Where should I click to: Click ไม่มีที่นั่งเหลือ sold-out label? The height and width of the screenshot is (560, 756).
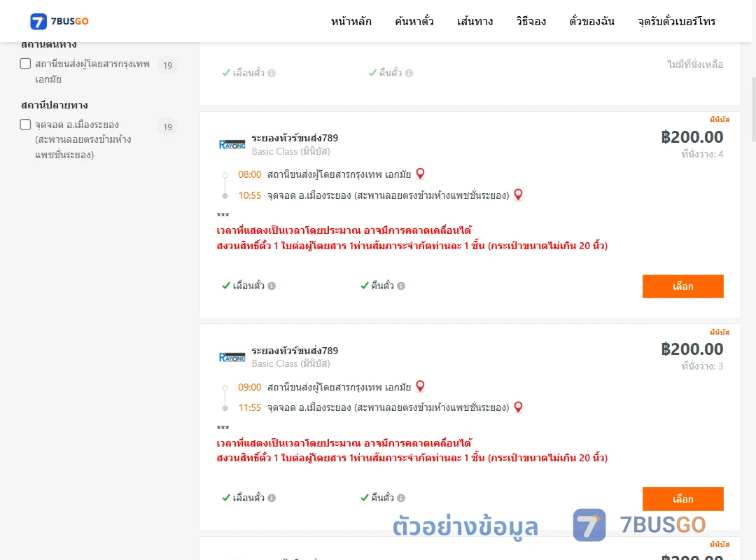click(695, 64)
